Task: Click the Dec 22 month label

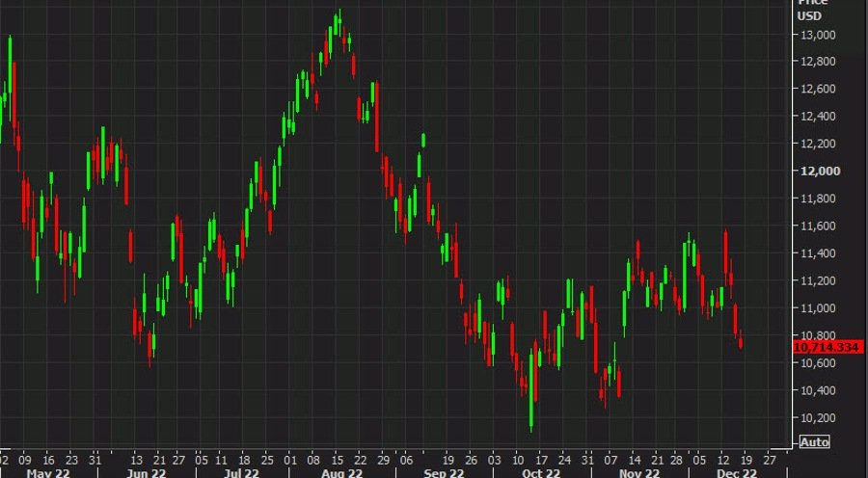Action: [x=737, y=473]
